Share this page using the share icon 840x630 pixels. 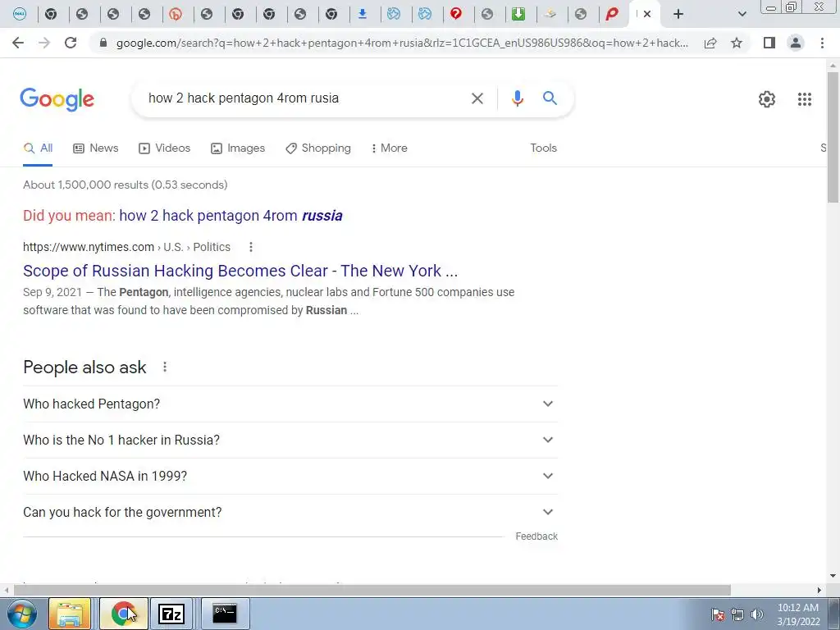point(710,43)
